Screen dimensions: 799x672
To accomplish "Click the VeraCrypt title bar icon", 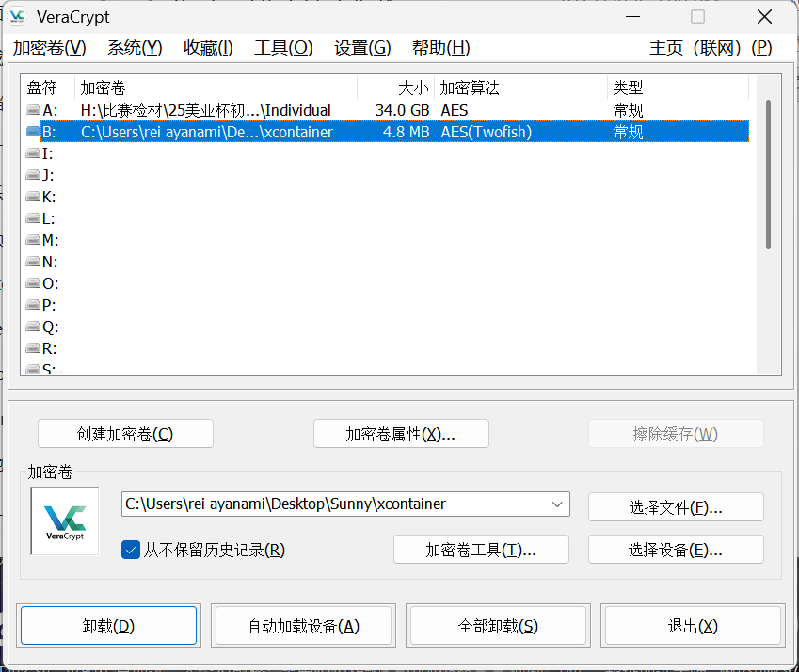I will (17, 16).
